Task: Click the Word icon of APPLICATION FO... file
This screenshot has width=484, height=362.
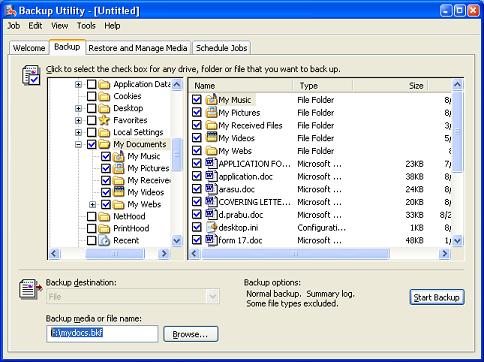Action: (x=210, y=163)
